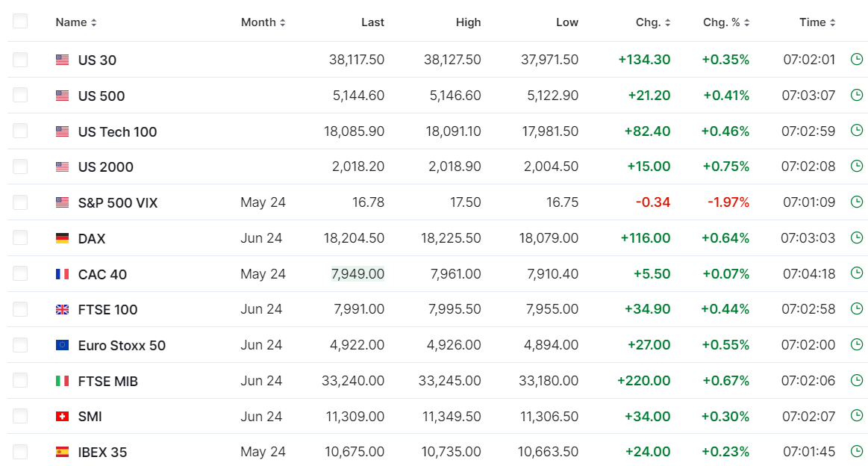This screenshot has height=466, width=868.
Task: Check the IBEX 35 row checkbox
Action: [x=20, y=452]
